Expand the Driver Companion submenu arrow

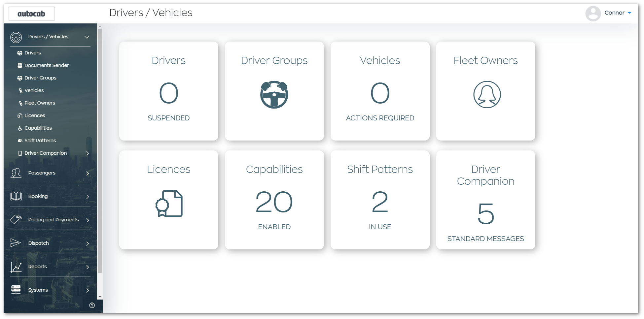click(88, 153)
